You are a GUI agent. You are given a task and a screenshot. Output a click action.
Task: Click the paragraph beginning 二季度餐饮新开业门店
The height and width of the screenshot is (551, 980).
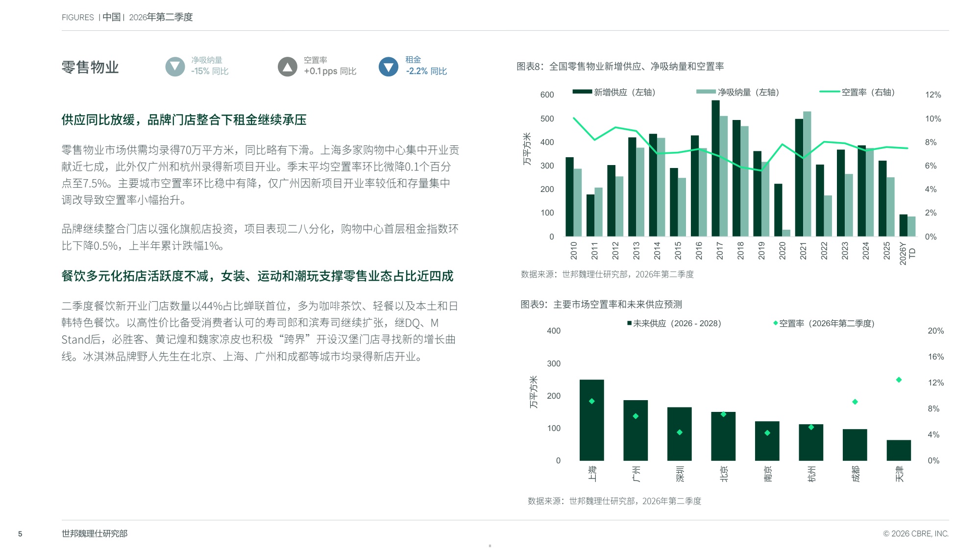260,331
